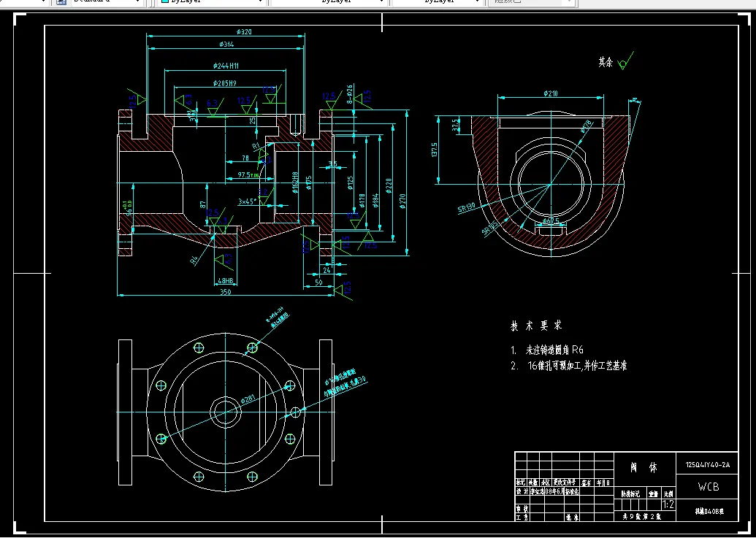The image size is (756, 538).
Task: Select the φ270 vertical dimension
Action: [x=402, y=200]
